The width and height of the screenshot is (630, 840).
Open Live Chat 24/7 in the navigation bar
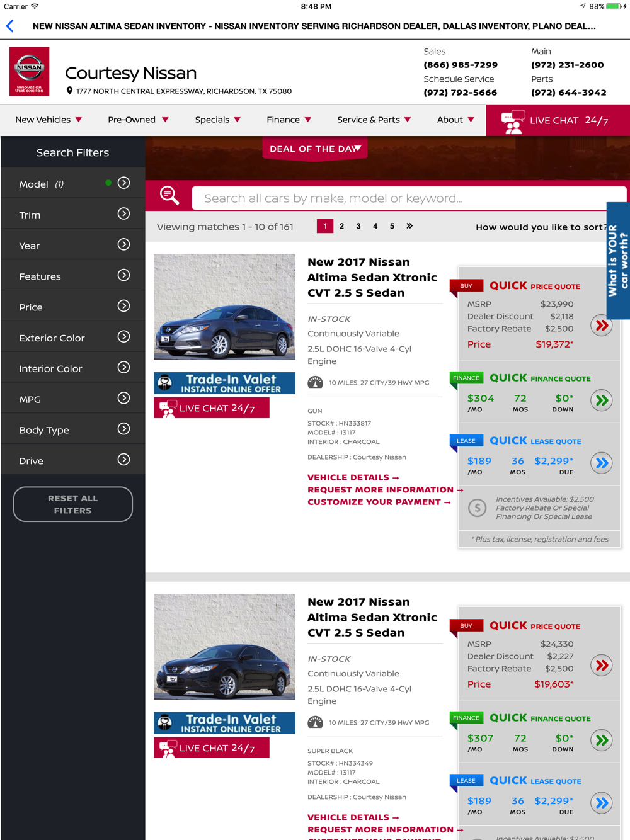coord(558,120)
